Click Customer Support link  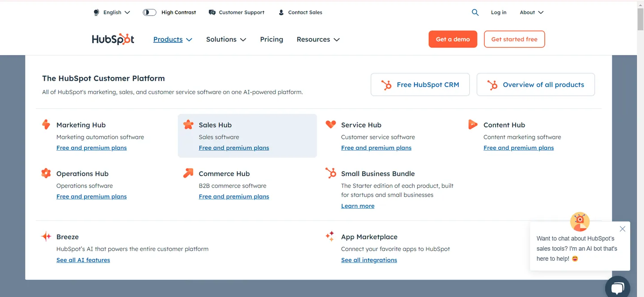click(x=241, y=13)
